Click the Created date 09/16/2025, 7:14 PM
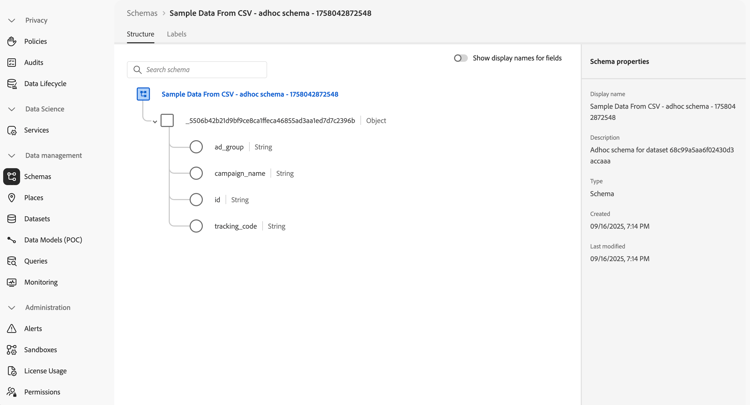This screenshot has height=405, width=750. [619, 226]
